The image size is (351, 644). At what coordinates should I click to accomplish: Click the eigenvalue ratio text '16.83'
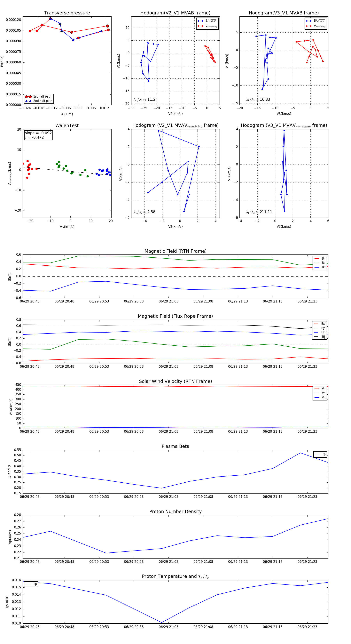pyautogui.click(x=265, y=100)
